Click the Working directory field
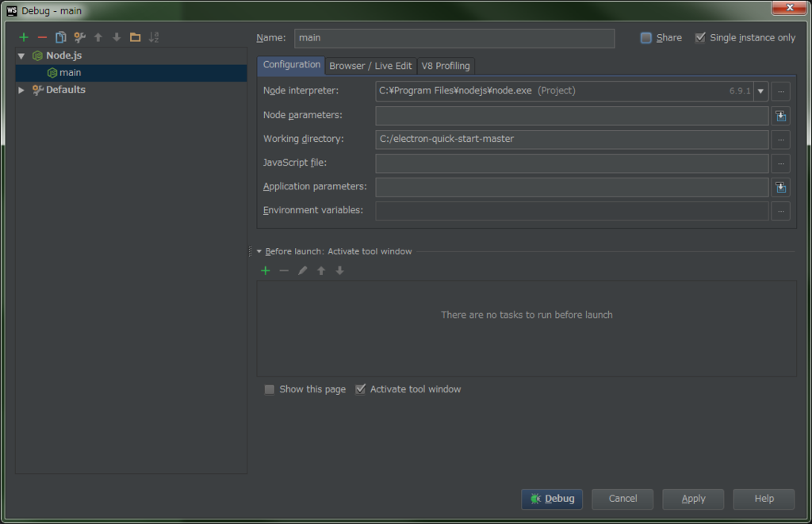The image size is (812, 524). tap(572, 140)
